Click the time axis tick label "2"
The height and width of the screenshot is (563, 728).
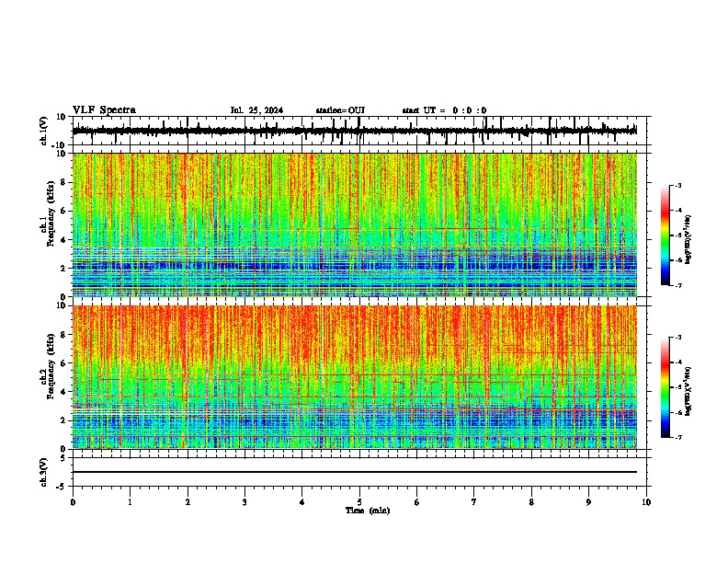[188, 502]
